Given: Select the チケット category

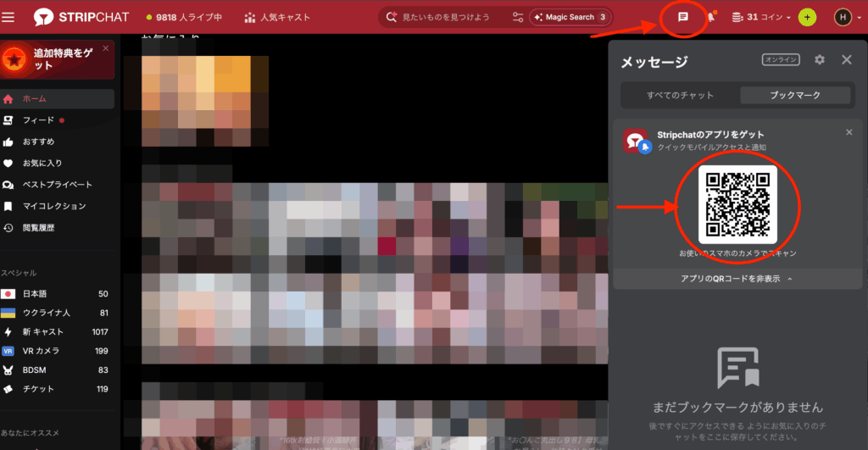Looking at the screenshot, I should tap(55, 389).
